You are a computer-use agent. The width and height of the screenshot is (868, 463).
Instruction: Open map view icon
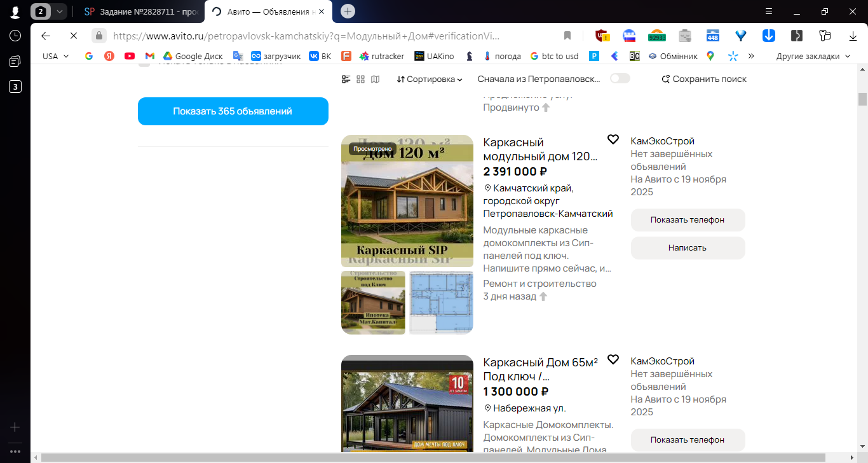(x=376, y=79)
